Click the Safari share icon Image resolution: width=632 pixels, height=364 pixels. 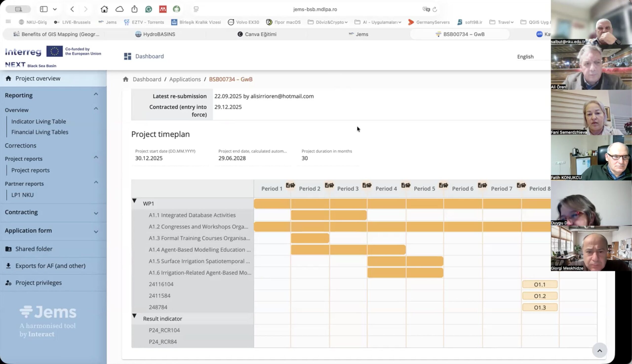pyautogui.click(x=134, y=9)
